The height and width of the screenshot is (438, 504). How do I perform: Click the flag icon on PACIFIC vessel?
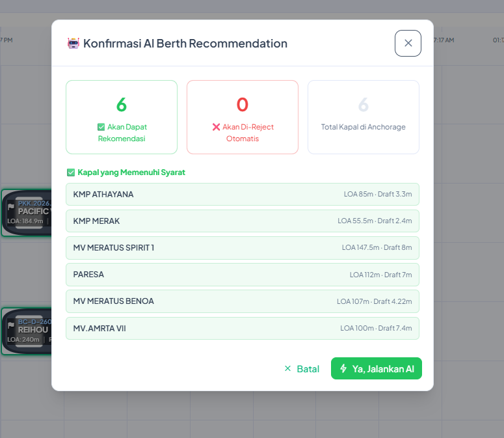tap(11, 207)
